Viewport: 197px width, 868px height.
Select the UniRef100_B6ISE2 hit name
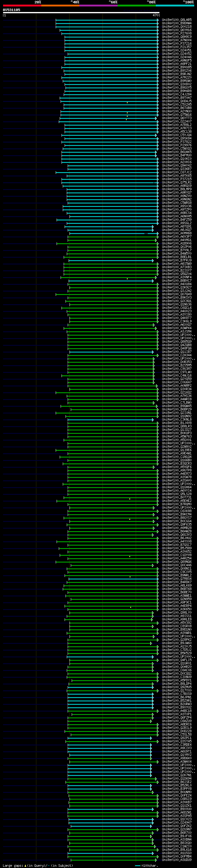[176, 782]
